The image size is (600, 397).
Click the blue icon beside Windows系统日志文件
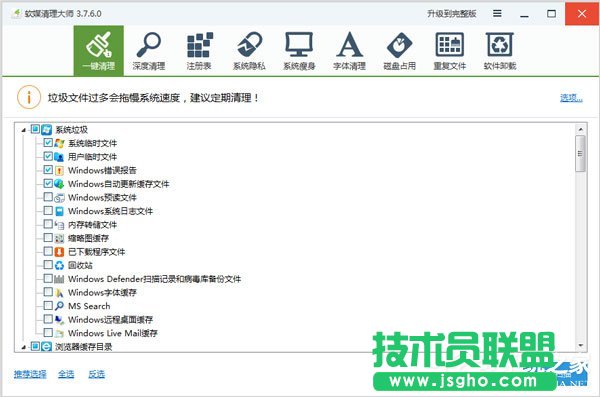click(x=59, y=211)
